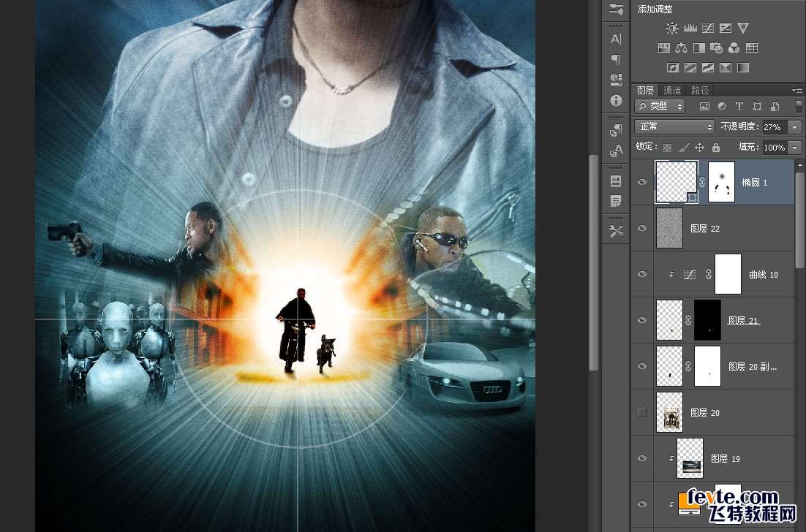
Task: Select the 图层 21 layer name
Action: coord(743,320)
